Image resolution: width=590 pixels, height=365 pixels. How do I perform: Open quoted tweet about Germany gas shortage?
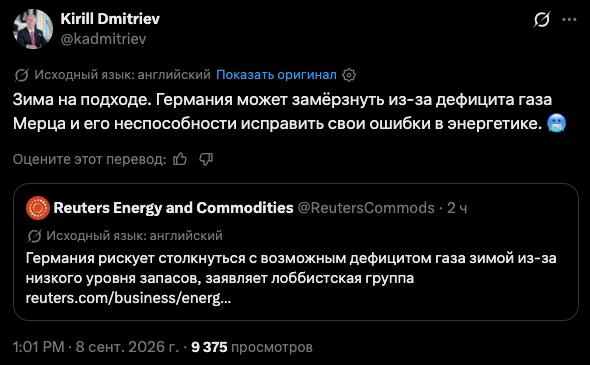pos(296,252)
